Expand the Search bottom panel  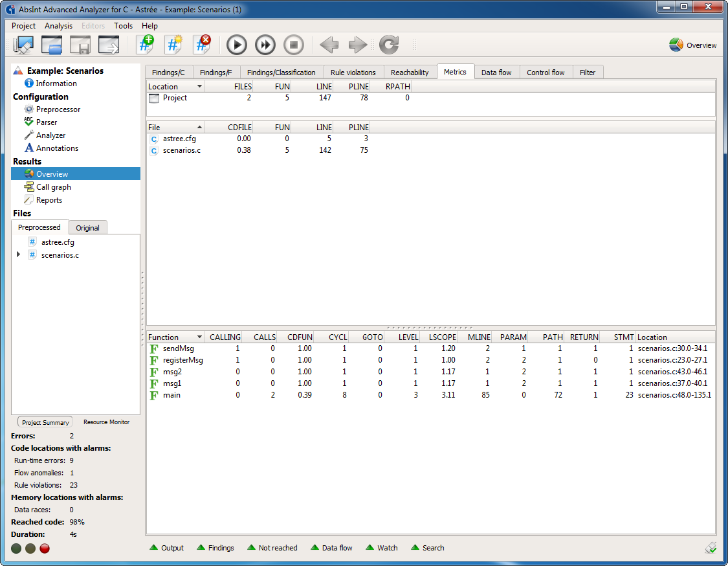coord(428,548)
